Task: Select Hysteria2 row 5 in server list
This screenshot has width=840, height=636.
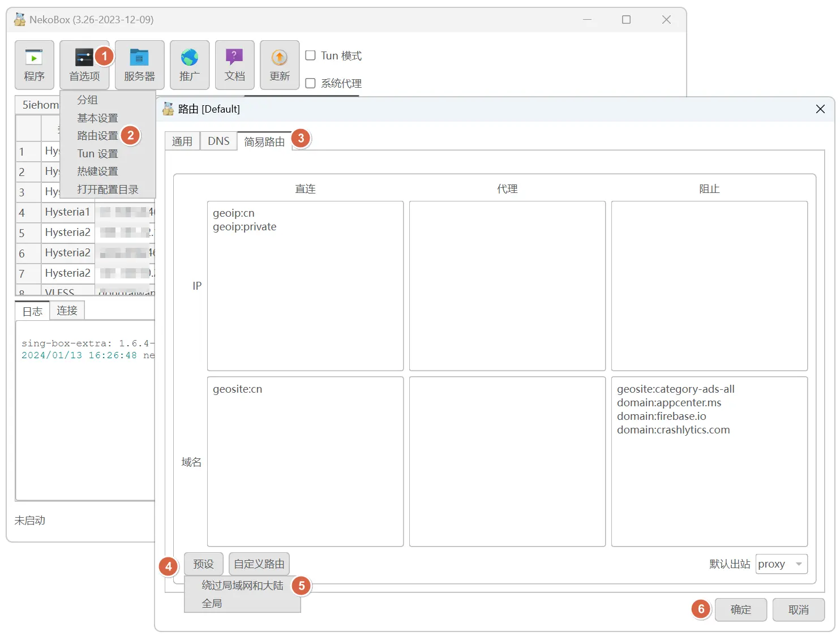Action: [x=68, y=233]
